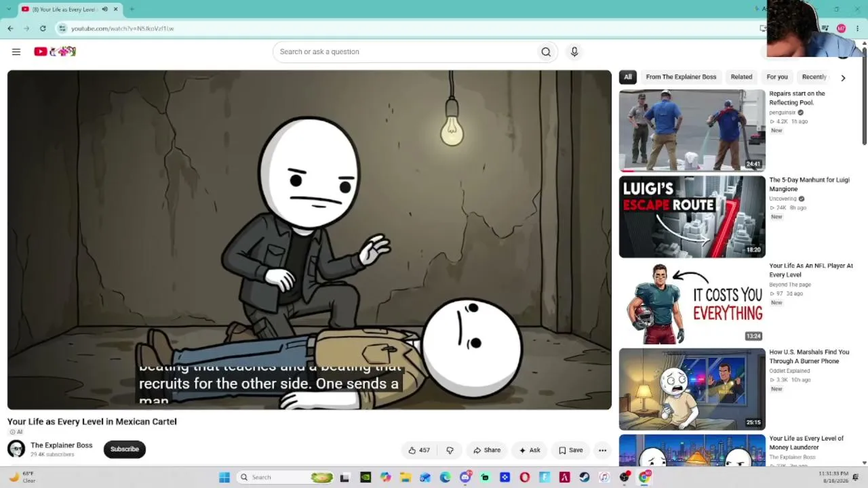The width and height of the screenshot is (868, 488).
Task: Play the Money Launderer video thumbnail
Action: [x=692, y=450]
